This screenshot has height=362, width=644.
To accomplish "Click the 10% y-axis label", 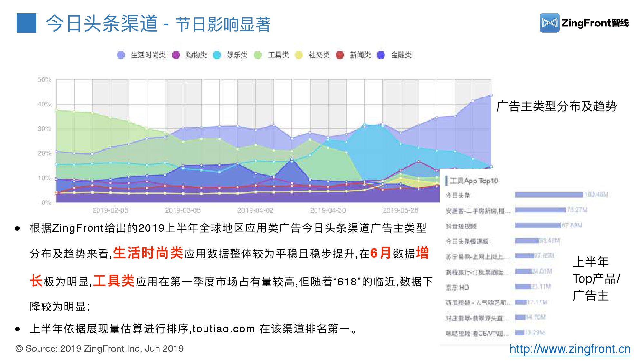I will coord(44,178).
